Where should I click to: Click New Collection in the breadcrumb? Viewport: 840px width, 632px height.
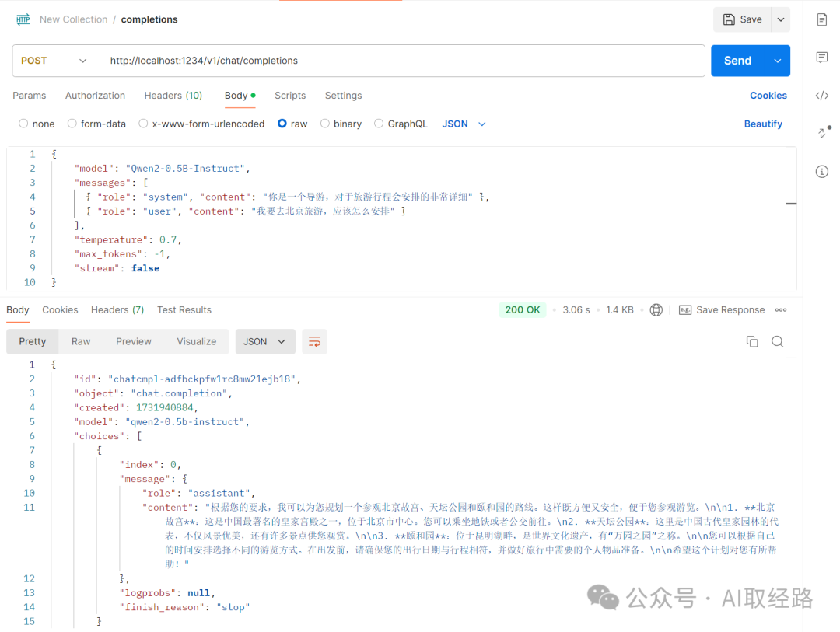point(73,19)
